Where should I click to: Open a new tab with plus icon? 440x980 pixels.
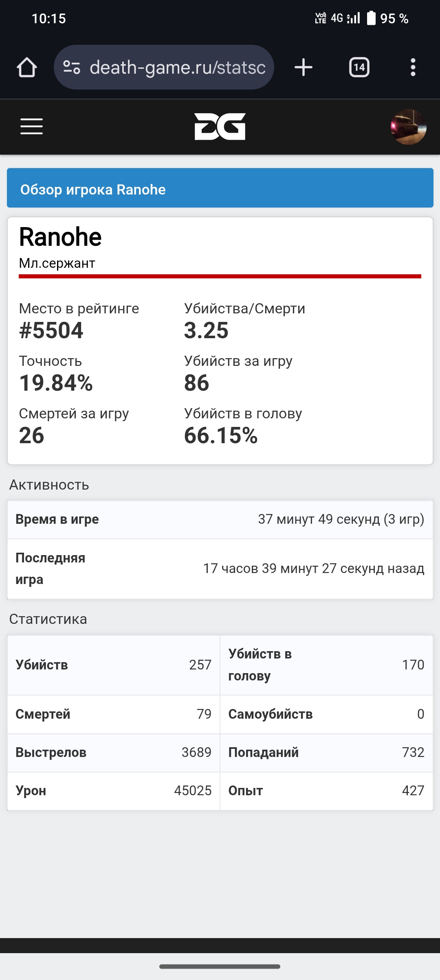coord(304,67)
